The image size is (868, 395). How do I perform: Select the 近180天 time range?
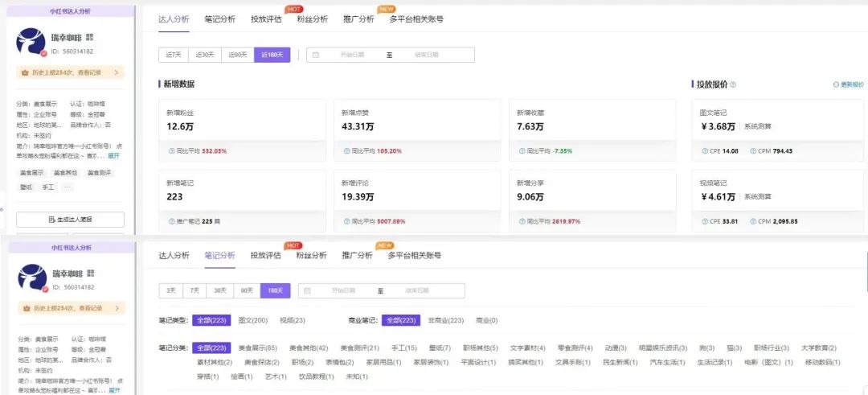272,55
